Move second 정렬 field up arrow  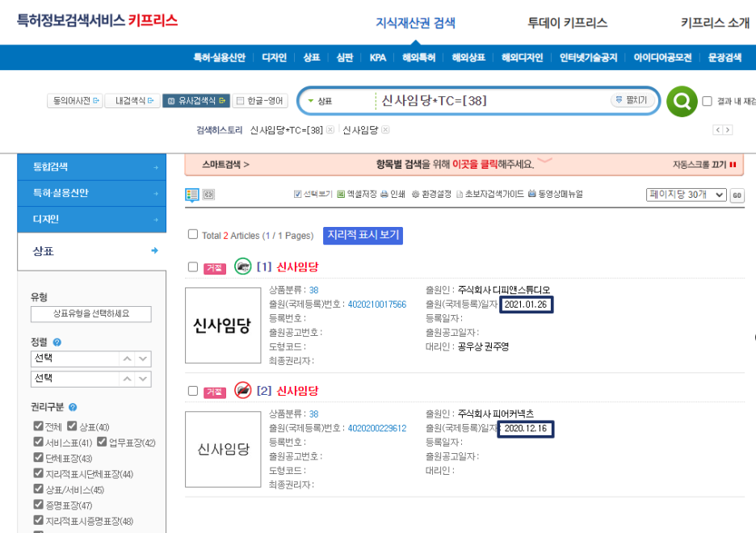point(127,379)
